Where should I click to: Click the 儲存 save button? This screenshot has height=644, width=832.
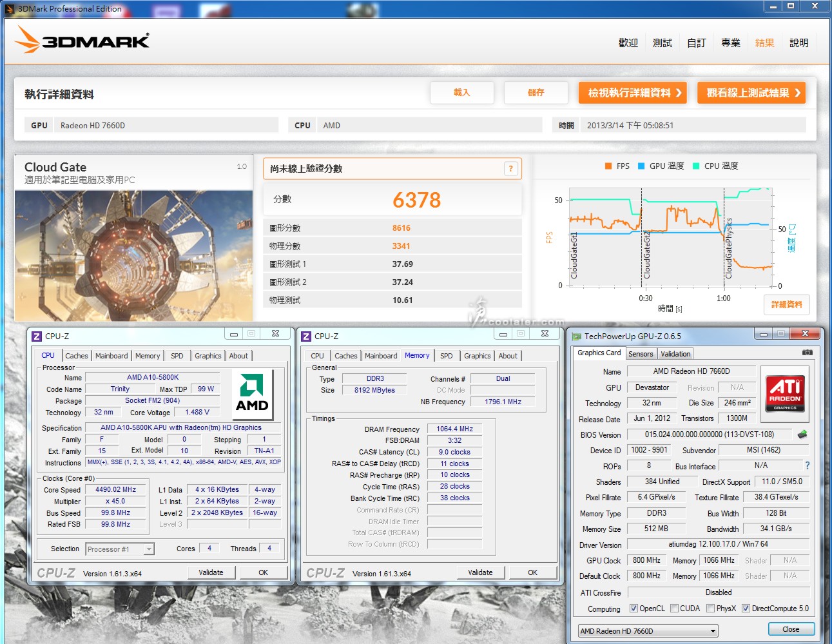click(536, 93)
